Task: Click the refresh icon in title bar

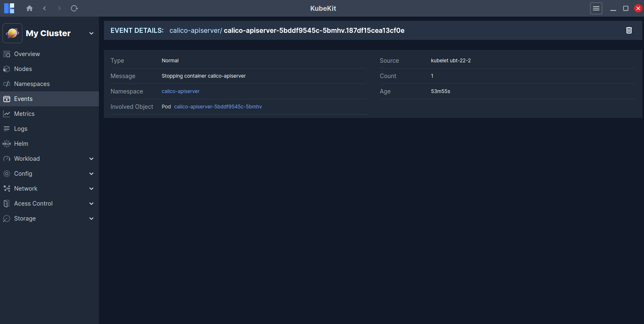Action: (74, 8)
